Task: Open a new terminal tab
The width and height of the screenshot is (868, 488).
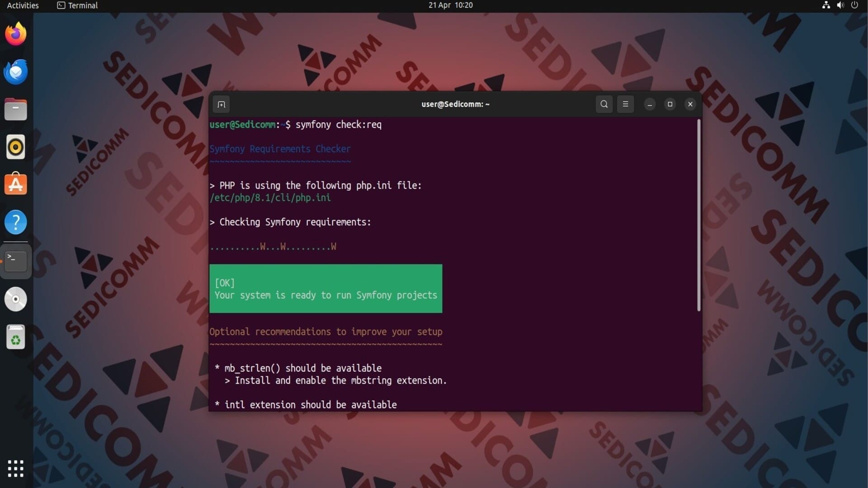Action: coord(221,104)
